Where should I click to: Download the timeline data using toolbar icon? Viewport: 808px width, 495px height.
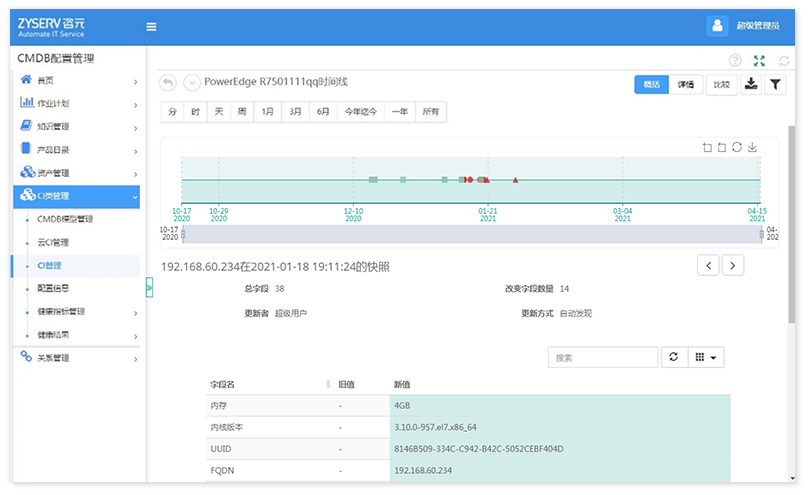751,85
